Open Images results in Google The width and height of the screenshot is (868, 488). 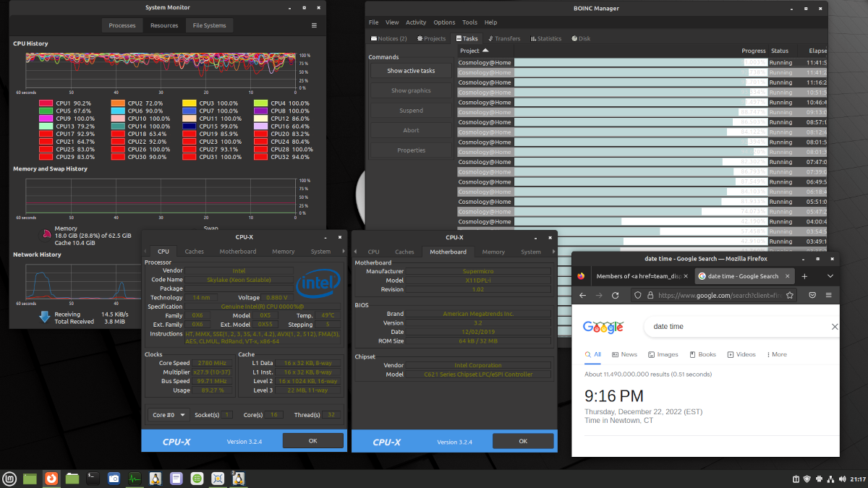tap(663, 354)
